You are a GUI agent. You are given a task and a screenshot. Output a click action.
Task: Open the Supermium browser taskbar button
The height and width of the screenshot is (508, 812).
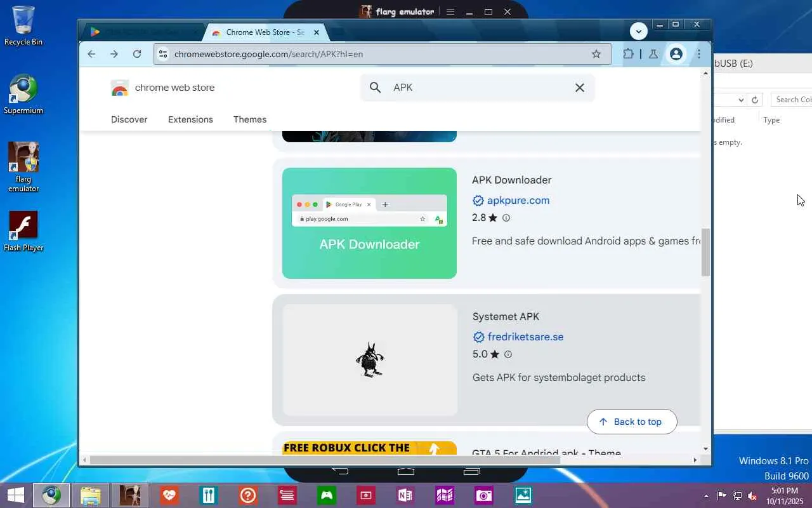51,495
